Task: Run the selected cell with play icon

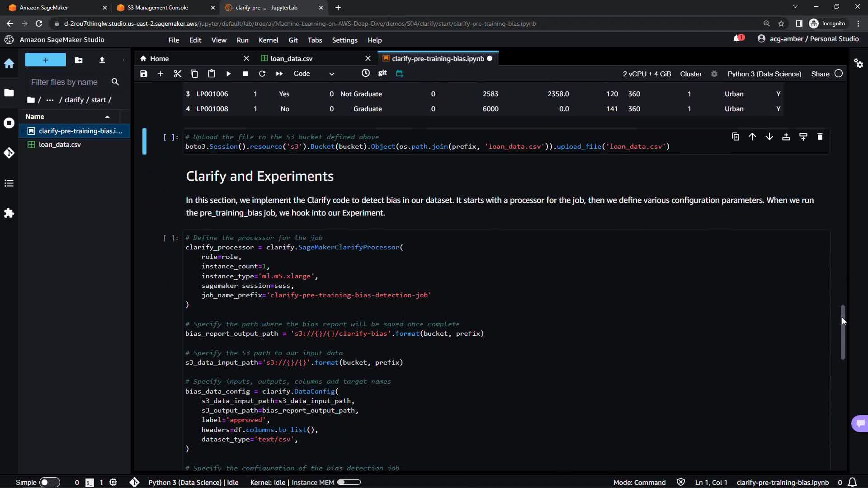Action: tap(228, 74)
